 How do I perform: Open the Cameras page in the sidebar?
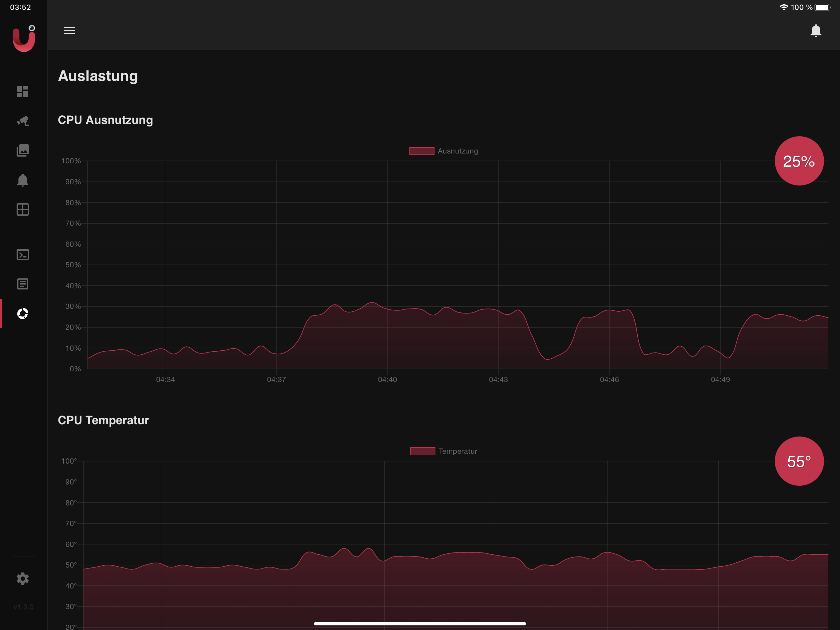click(x=23, y=121)
